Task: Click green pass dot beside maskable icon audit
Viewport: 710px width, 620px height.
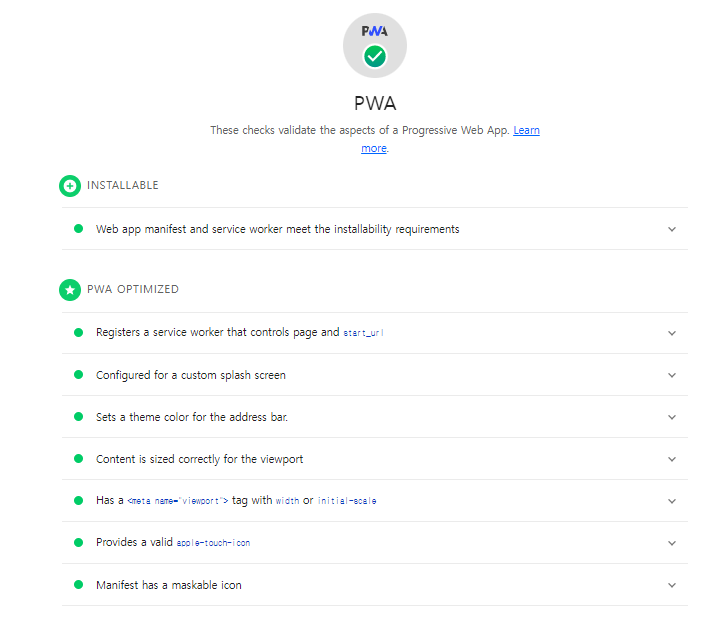Action: coord(78,585)
